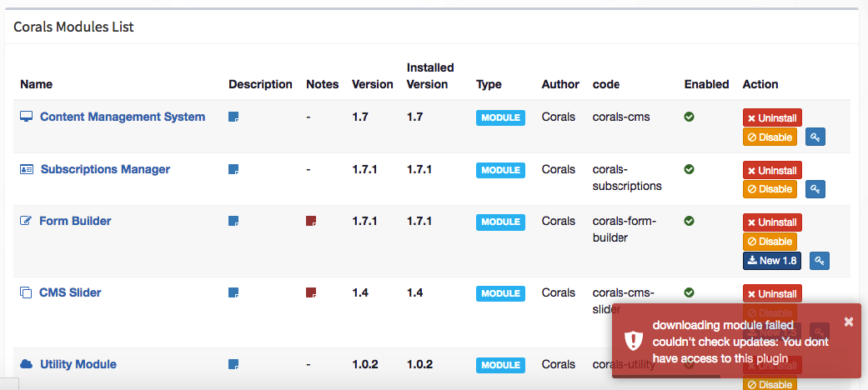Image resolution: width=868 pixels, height=390 pixels.
Task: Click the license key icon for Form Builder
Action: pos(820,261)
